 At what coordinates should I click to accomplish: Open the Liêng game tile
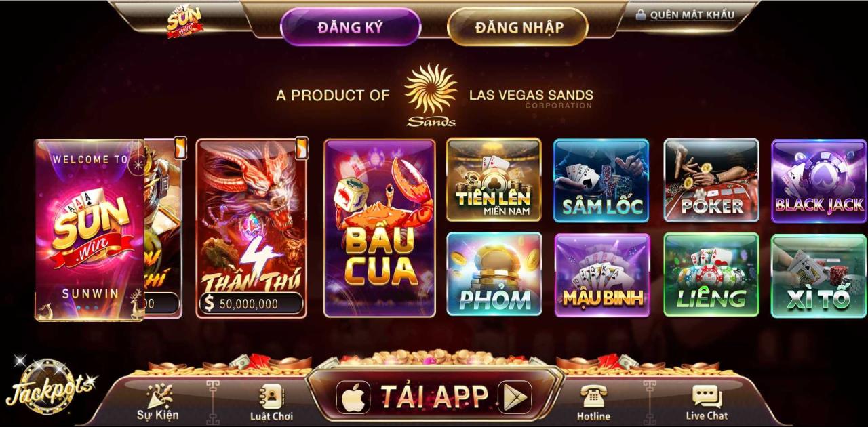[711, 275]
